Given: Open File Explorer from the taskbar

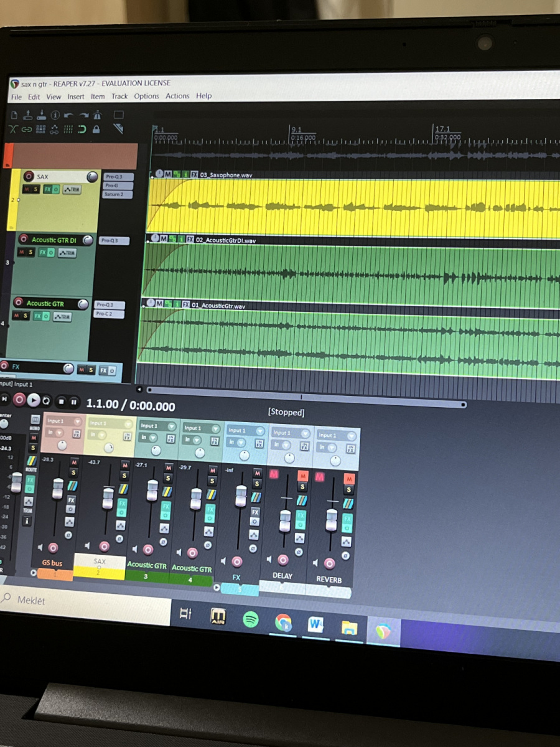Looking at the screenshot, I should (x=350, y=627).
